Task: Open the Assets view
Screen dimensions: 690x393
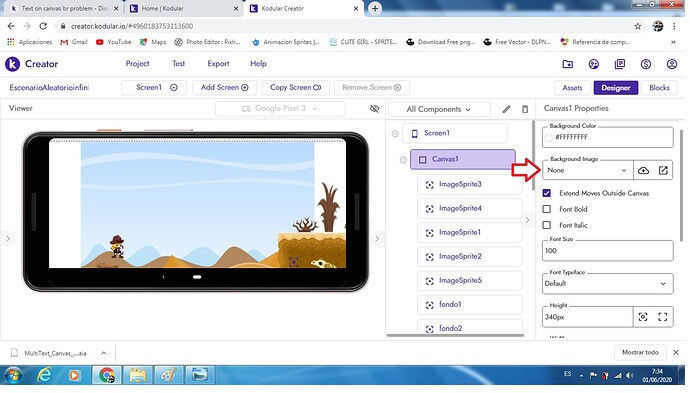Action: pos(572,88)
